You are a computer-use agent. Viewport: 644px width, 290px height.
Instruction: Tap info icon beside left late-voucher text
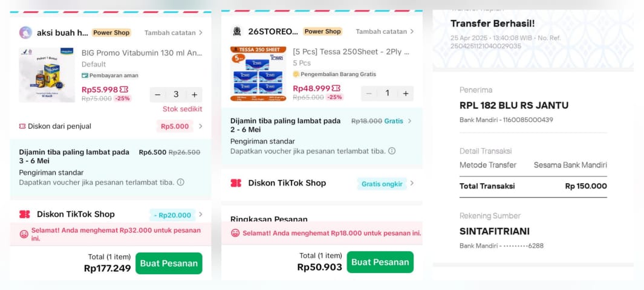coord(180,182)
